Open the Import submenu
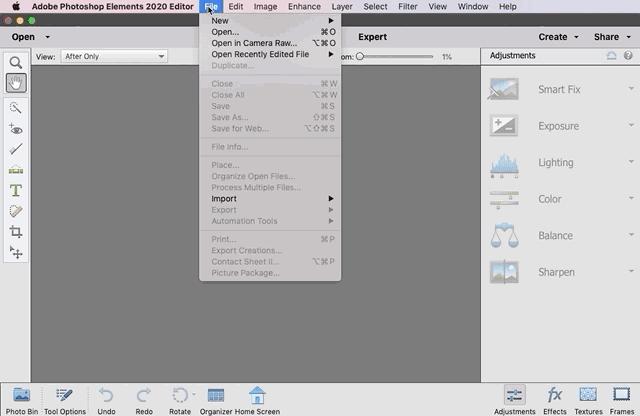The height and width of the screenshot is (416, 640). [x=270, y=198]
